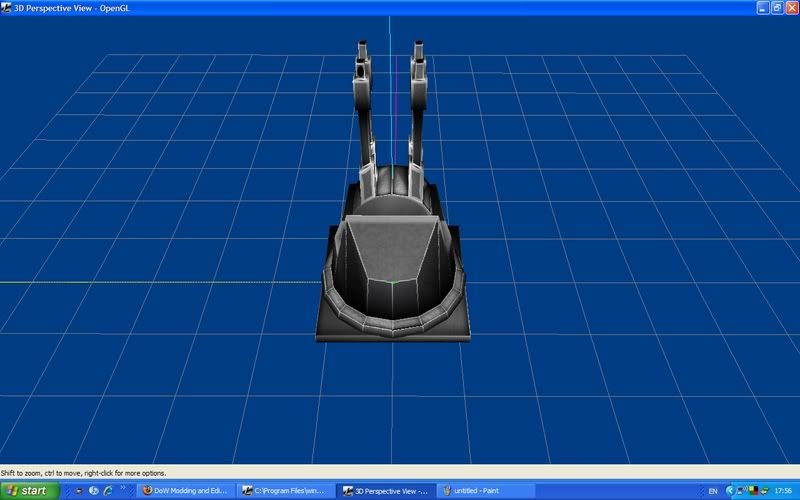Click the first Quick Launch icon beside Start
Screen dimensions: 800x500
pyautogui.click(x=79, y=491)
